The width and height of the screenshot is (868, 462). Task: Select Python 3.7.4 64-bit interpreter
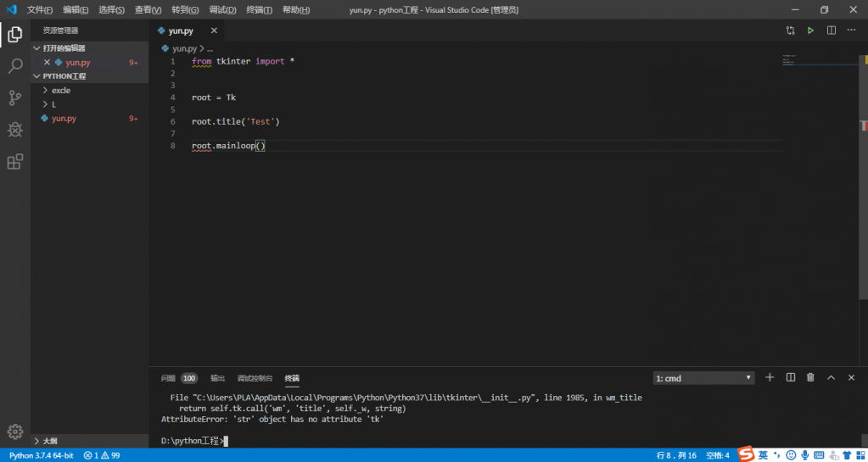coord(42,455)
